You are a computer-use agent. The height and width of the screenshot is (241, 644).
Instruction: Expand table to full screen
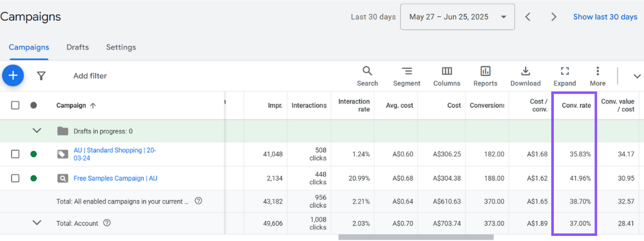[x=565, y=77]
